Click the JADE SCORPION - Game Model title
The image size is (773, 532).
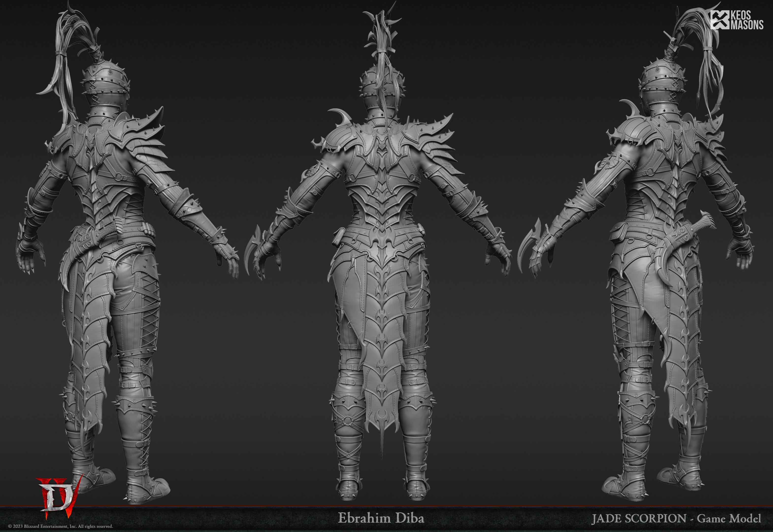(x=676, y=518)
